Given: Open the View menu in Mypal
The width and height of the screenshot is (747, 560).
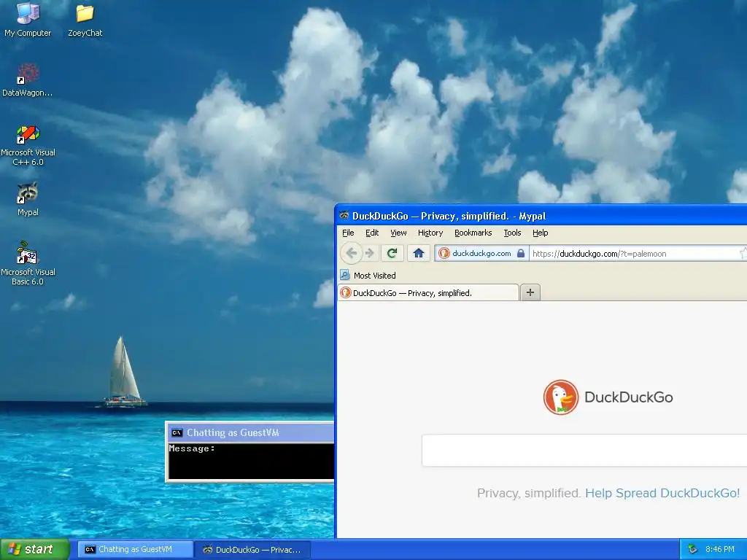Looking at the screenshot, I should point(398,233).
